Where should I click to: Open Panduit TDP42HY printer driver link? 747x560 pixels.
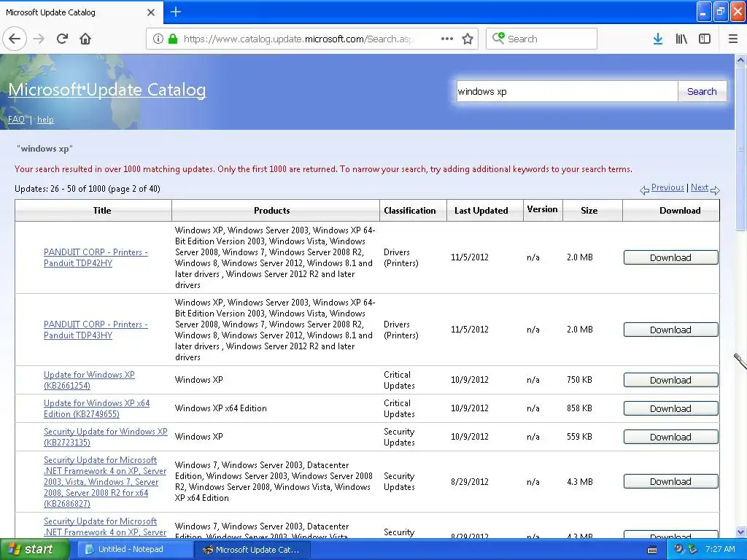[x=96, y=257]
